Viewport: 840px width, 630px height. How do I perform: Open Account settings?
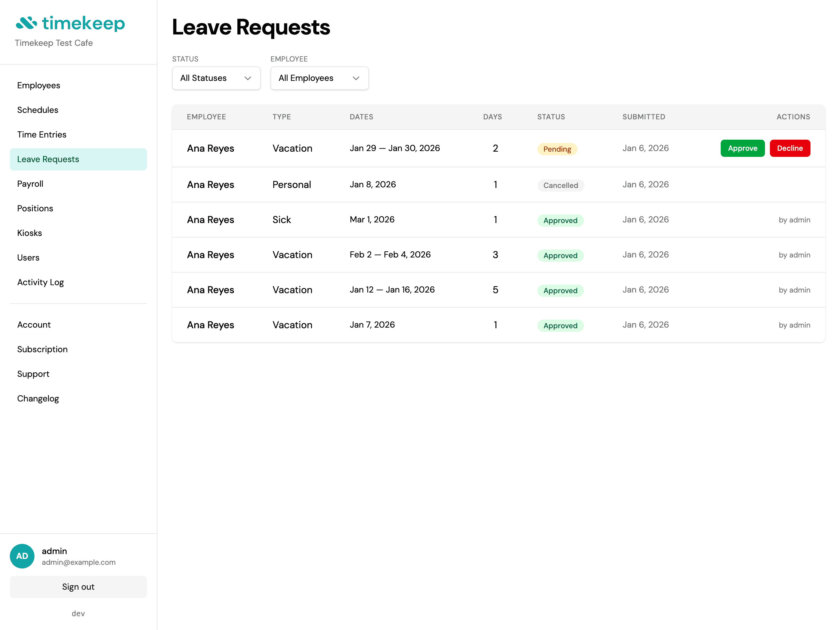(x=34, y=325)
